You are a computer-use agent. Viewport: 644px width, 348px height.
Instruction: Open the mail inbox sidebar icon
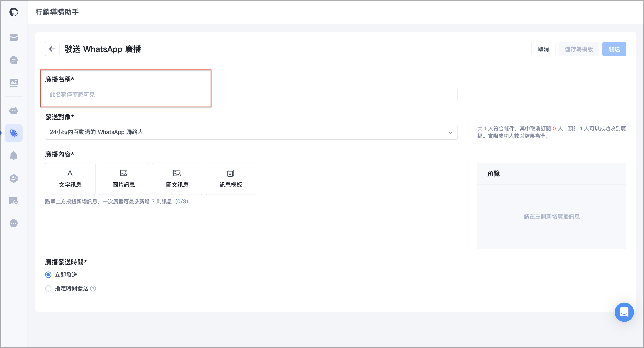click(x=14, y=38)
